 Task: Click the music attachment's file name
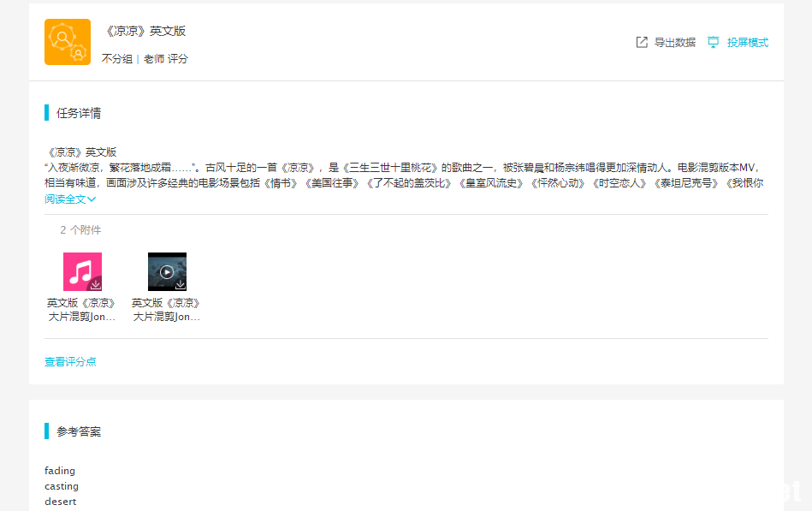pos(81,310)
